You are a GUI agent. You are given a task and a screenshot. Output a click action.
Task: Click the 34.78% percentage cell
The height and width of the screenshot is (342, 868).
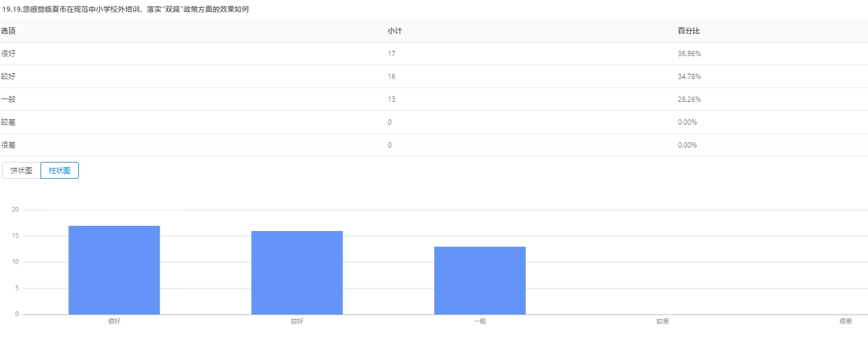(x=689, y=76)
